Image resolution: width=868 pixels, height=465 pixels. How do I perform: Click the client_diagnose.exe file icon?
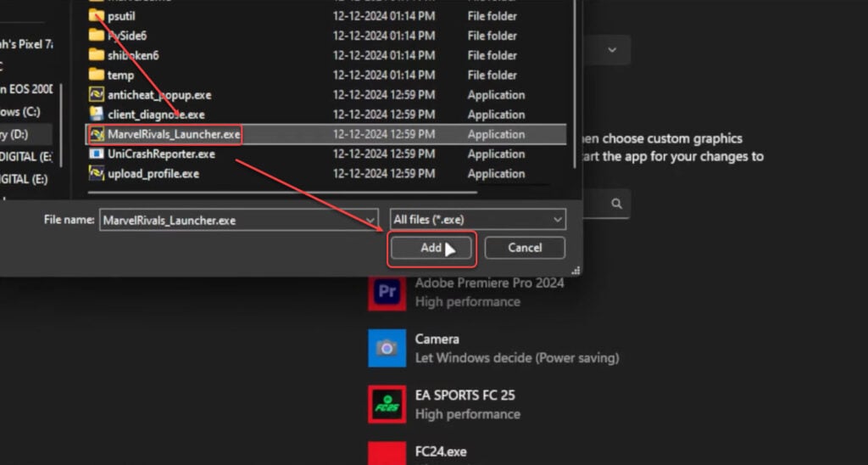coord(97,115)
